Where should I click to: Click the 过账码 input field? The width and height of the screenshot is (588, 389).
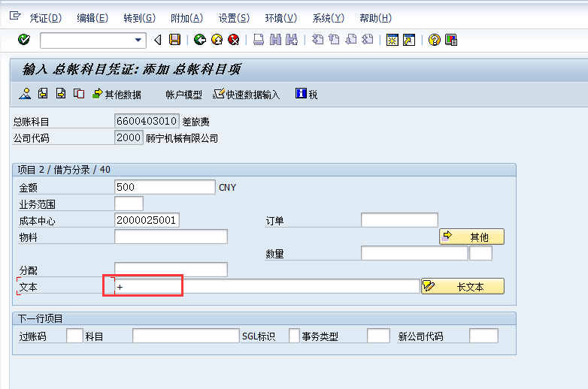74,336
